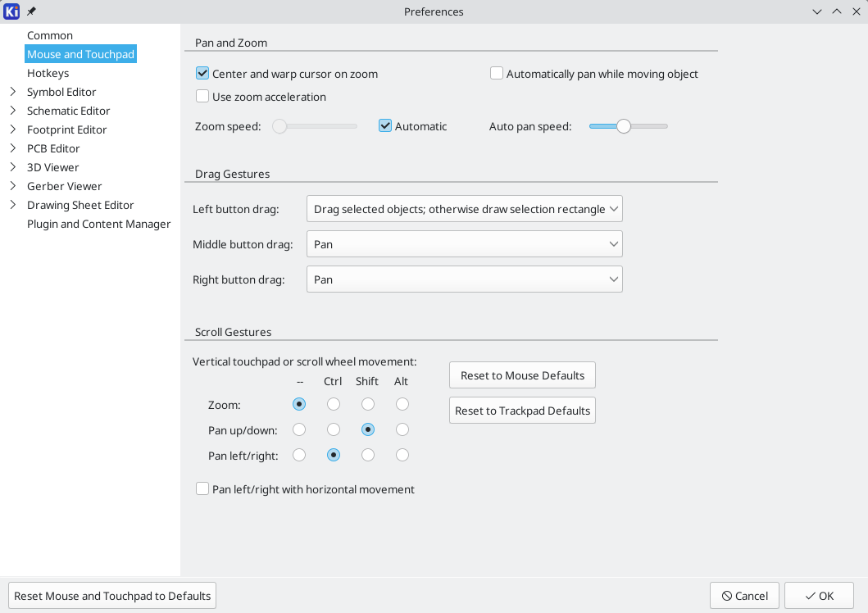
Task: Enable Automatically pan while moving object
Action: (496, 73)
